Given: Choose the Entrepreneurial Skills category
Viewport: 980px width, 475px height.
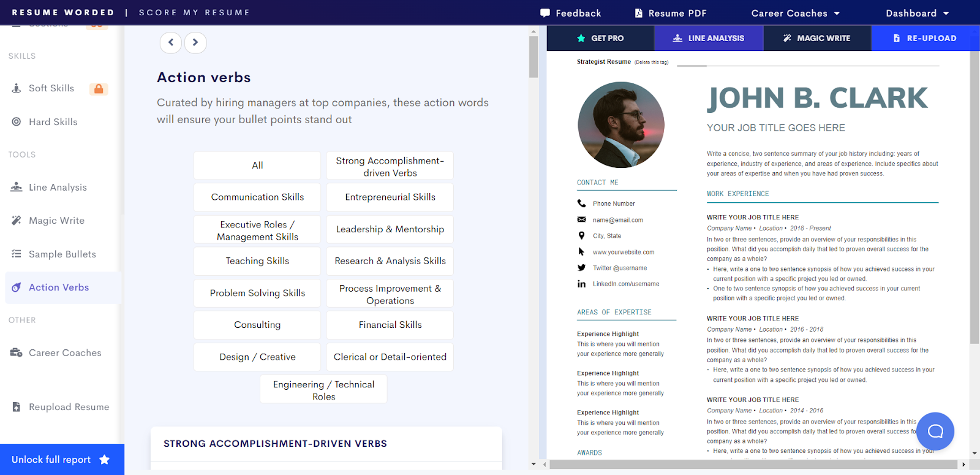Looking at the screenshot, I should [x=390, y=197].
